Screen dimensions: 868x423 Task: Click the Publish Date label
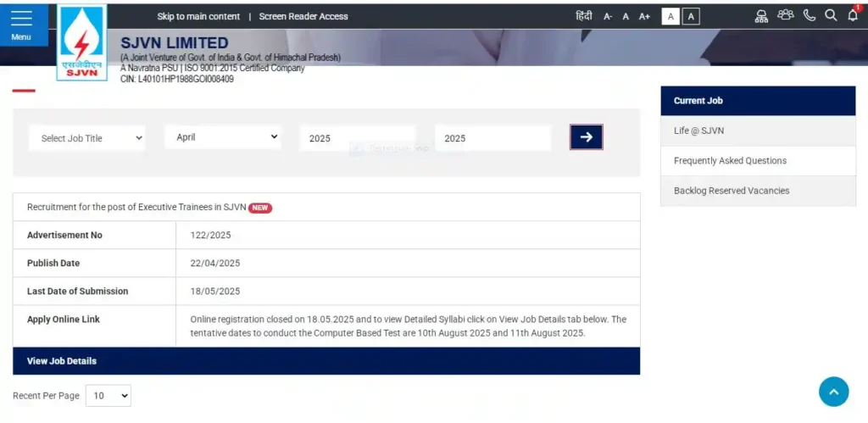tap(53, 263)
